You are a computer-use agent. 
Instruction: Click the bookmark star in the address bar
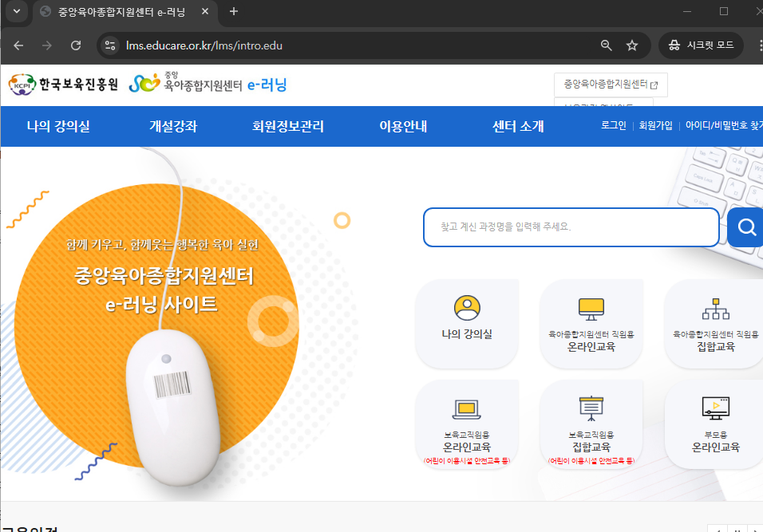(x=632, y=45)
